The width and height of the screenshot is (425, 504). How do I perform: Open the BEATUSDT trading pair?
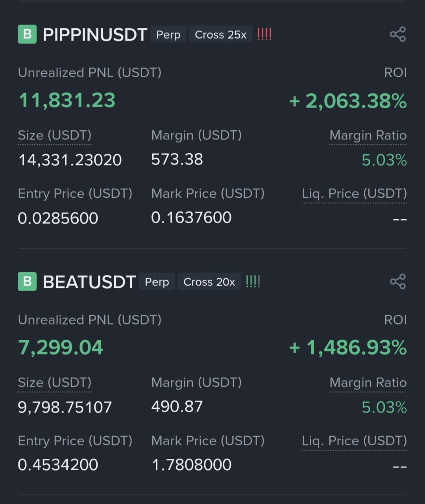89,282
